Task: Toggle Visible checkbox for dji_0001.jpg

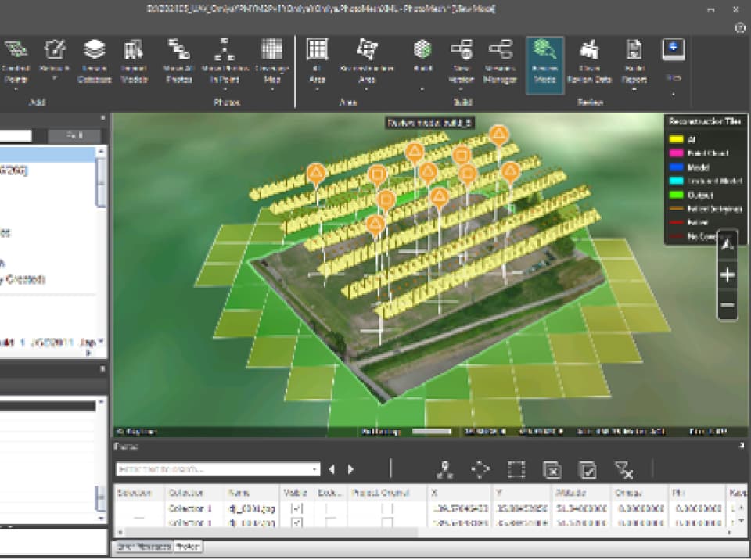Action: [296, 508]
